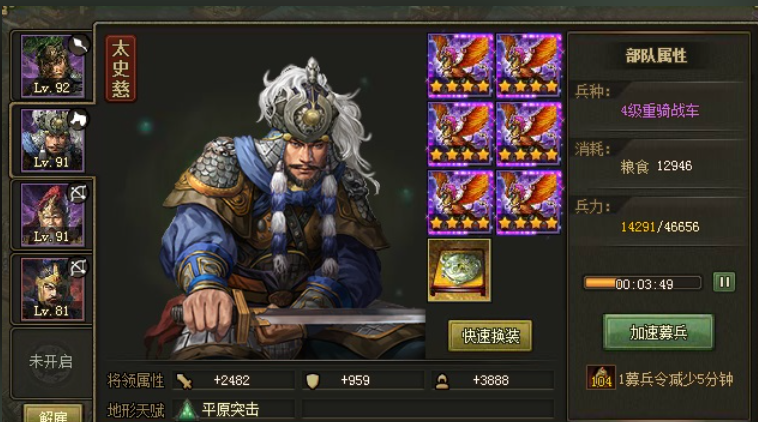Viewport: 758px width, 422px height.
Task: Click the top-left phoenix equipment slot
Action: click(x=460, y=65)
